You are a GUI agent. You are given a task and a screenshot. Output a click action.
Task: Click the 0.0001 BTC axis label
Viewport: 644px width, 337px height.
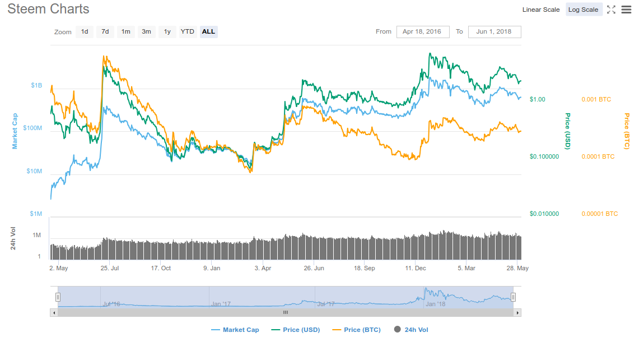(x=598, y=156)
